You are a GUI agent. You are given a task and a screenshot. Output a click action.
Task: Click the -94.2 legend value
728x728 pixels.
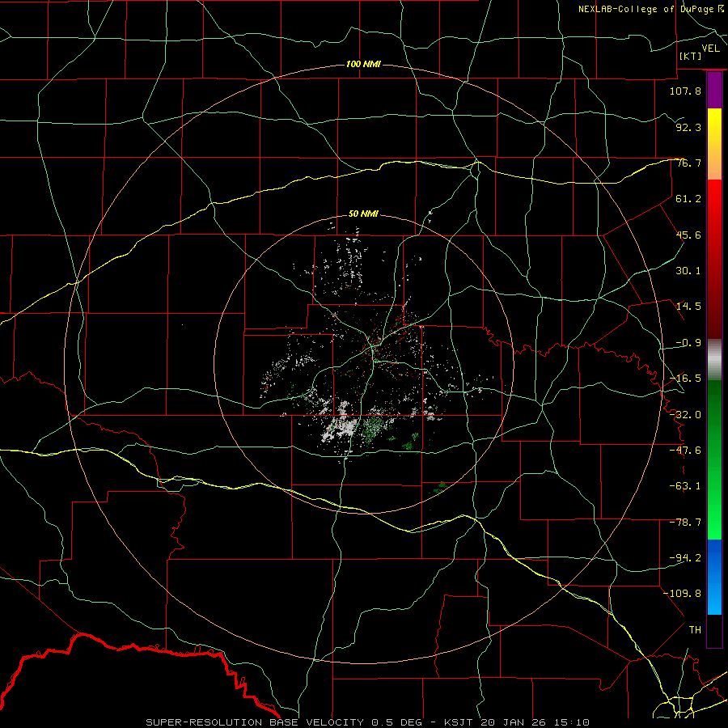pos(685,558)
